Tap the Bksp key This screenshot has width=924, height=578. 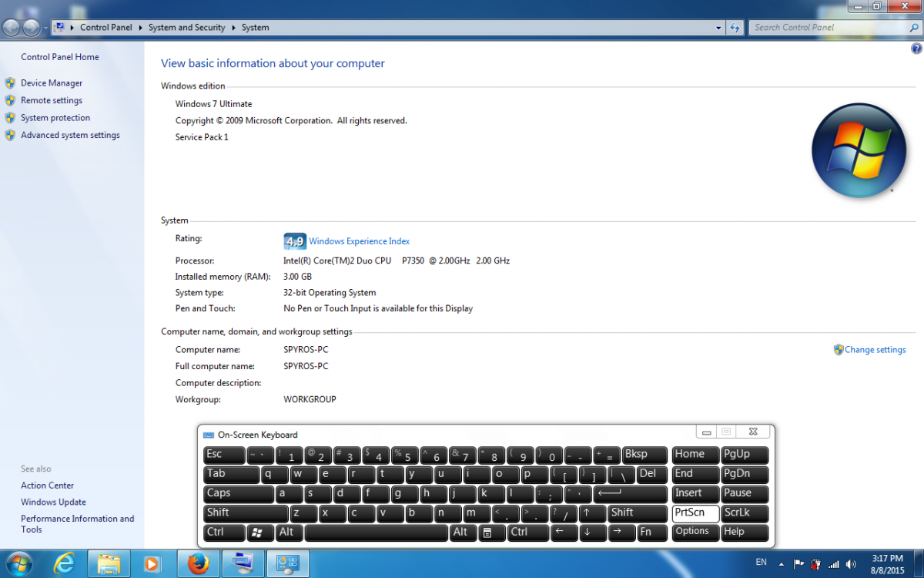pos(645,455)
